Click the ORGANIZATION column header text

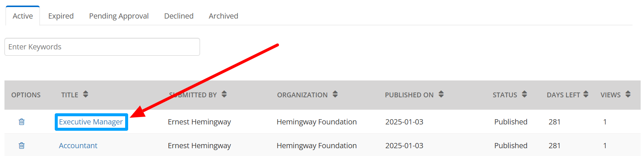[x=302, y=95]
